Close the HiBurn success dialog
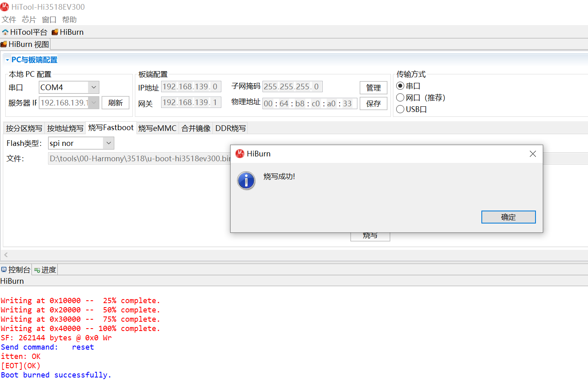Screen dimensions: 588x388 [x=533, y=154]
